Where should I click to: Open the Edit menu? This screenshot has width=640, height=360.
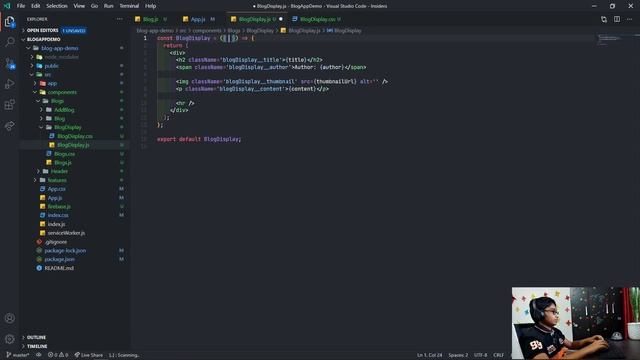pos(36,6)
